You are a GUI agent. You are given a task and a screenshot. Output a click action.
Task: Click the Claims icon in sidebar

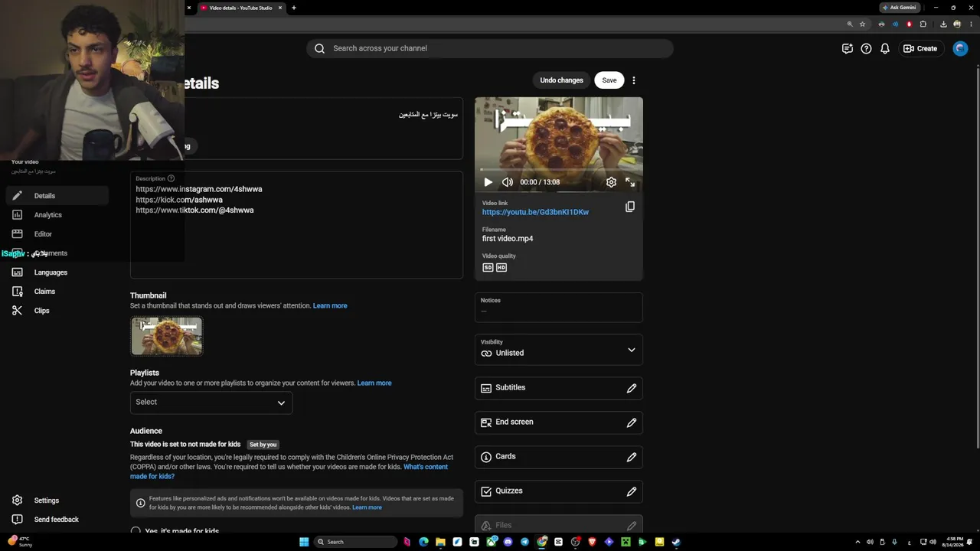17,292
